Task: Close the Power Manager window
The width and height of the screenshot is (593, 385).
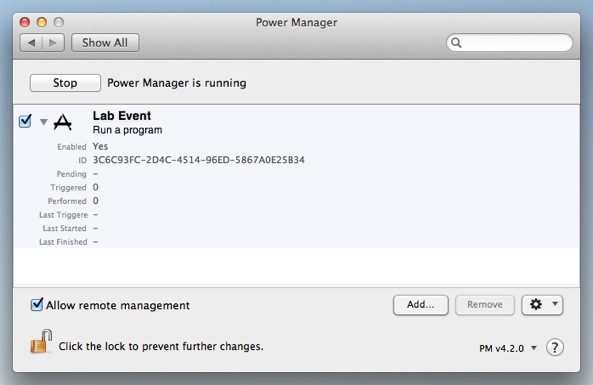Action: tap(25, 22)
